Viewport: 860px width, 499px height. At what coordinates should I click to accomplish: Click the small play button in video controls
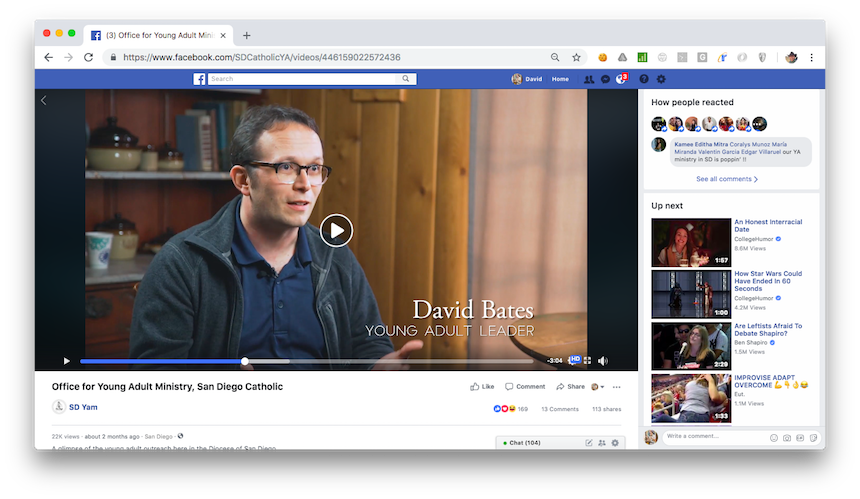(x=66, y=361)
